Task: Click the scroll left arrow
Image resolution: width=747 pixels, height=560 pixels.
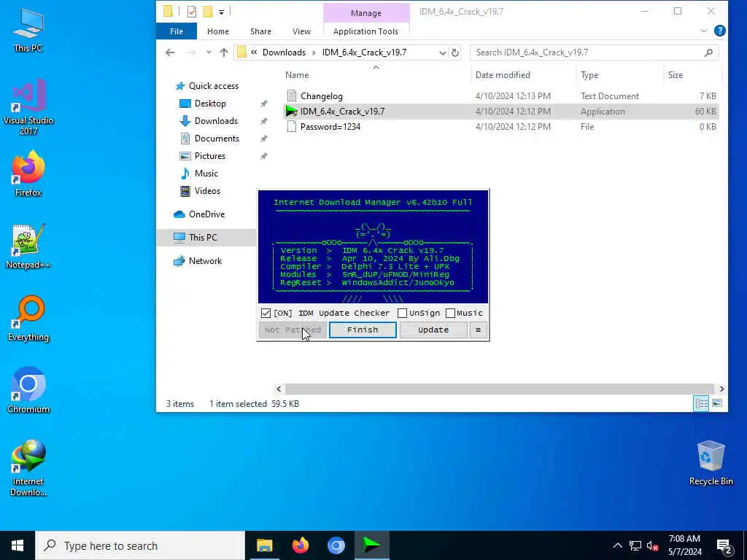Action: point(279,389)
